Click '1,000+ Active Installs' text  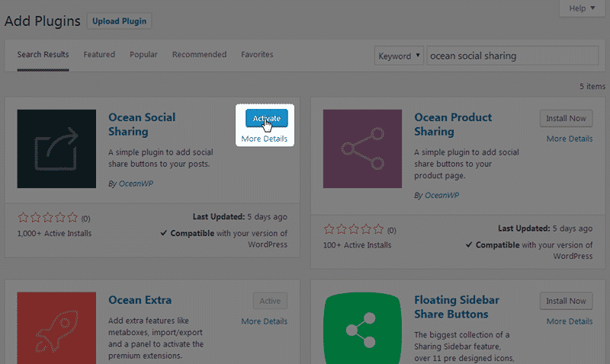coord(54,234)
